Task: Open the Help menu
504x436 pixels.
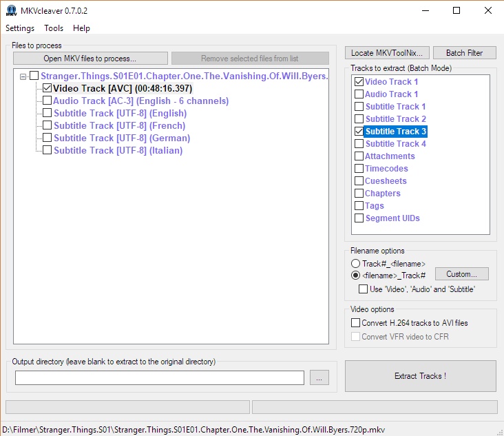Action: [x=81, y=28]
